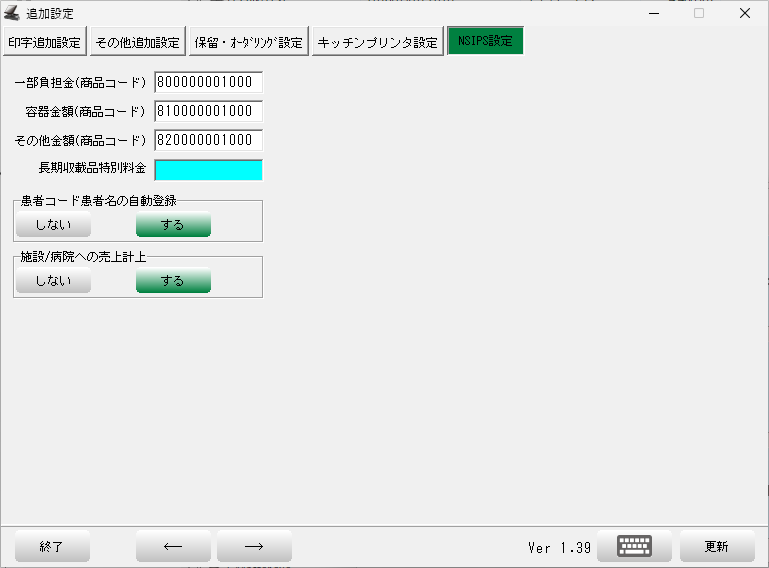Click the 一部負担金 product code field
The height and width of the screenshot is (568, 769).
pyautogui.click(x=208, y=82)
